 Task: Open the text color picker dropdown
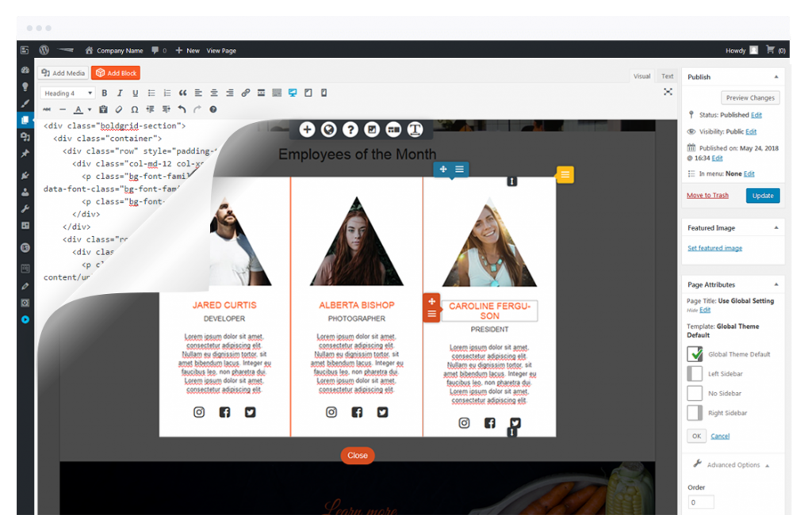[x=89, y=110]
